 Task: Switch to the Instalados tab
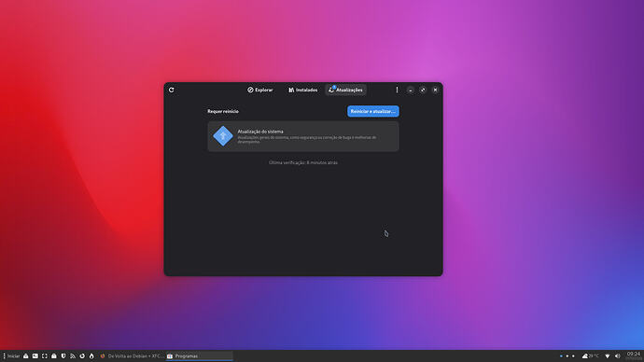pos(302,90)
